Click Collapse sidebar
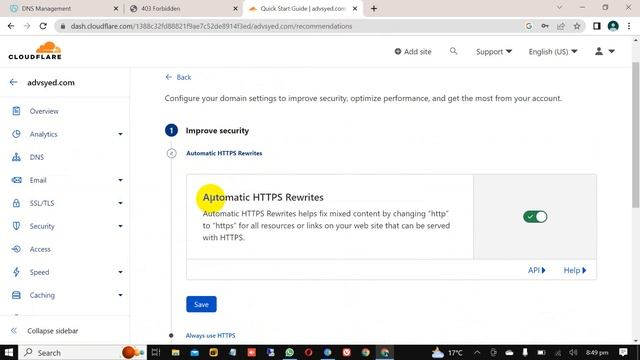 [x=44, y=331]
